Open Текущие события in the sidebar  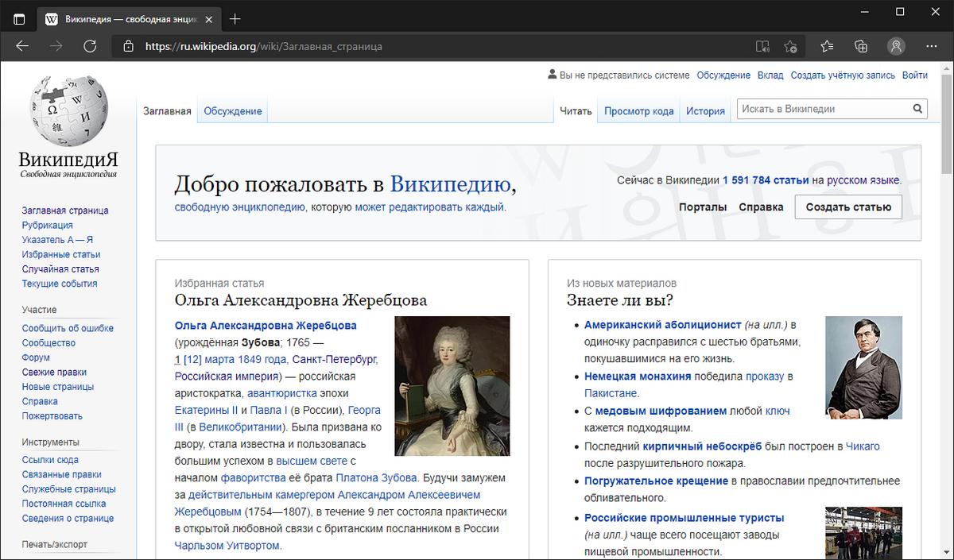click(60, 284)
